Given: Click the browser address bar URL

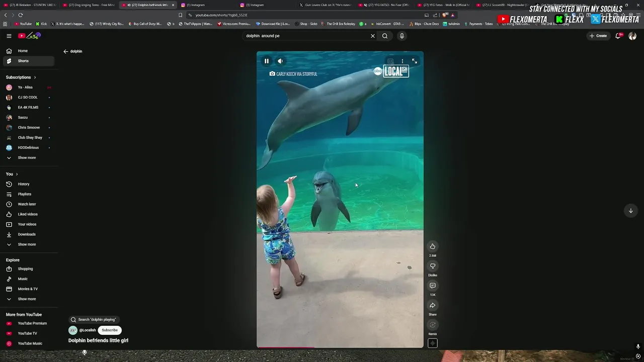Looking at the screenshot, I should click(221, 15).
